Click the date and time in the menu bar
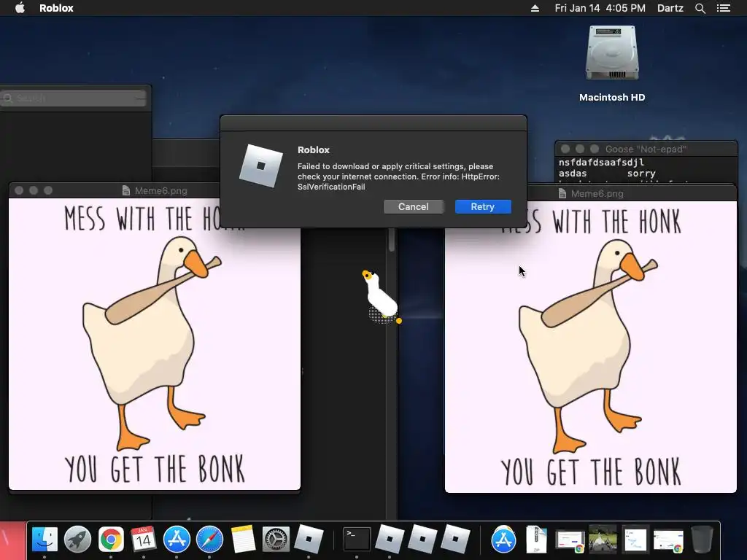This screenshot has width=747, height=560. (x=600, y=8)
